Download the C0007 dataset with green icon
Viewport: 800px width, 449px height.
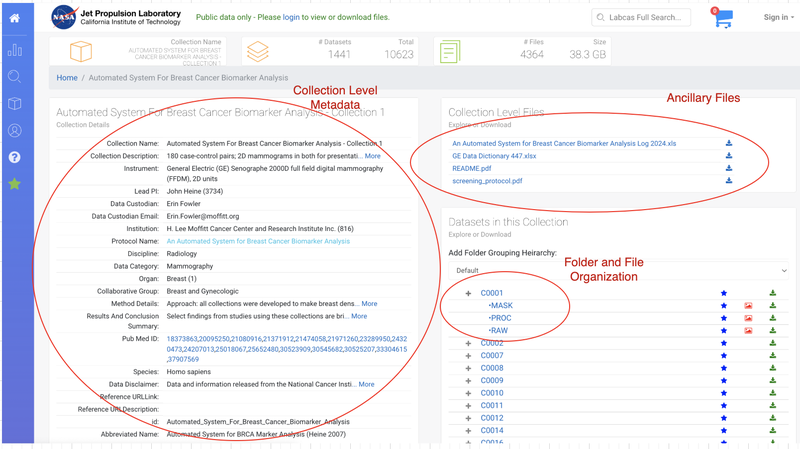(773, 356)
